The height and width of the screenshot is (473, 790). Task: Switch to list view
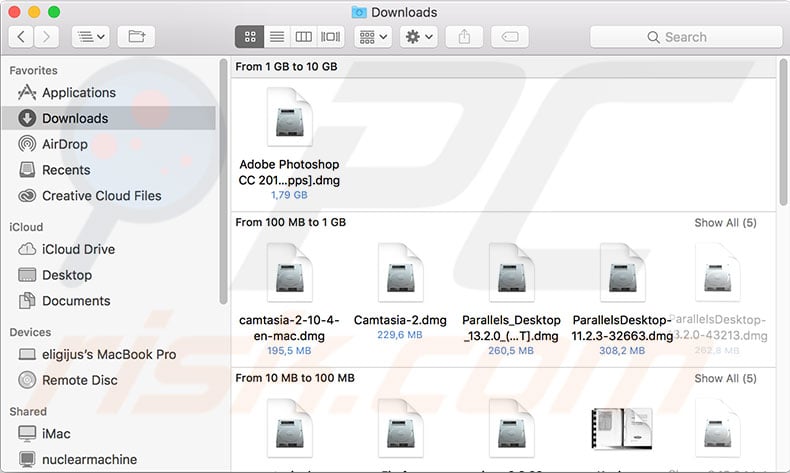point(277,37)
